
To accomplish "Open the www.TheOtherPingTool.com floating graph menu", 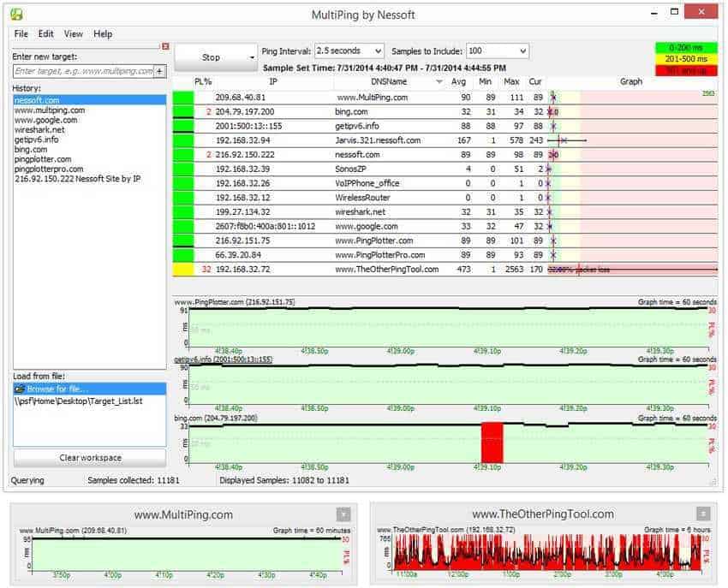I will click(703, 514).
